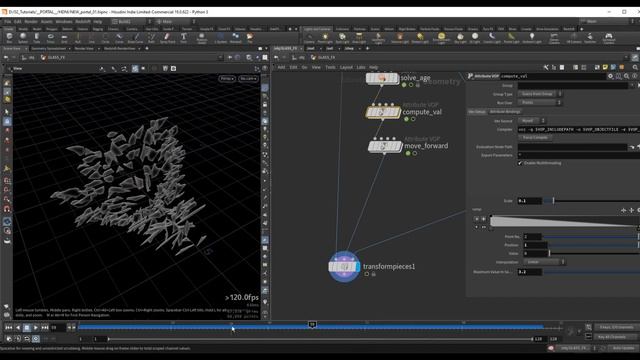Select the Box shelf tool

coord(9,38)
